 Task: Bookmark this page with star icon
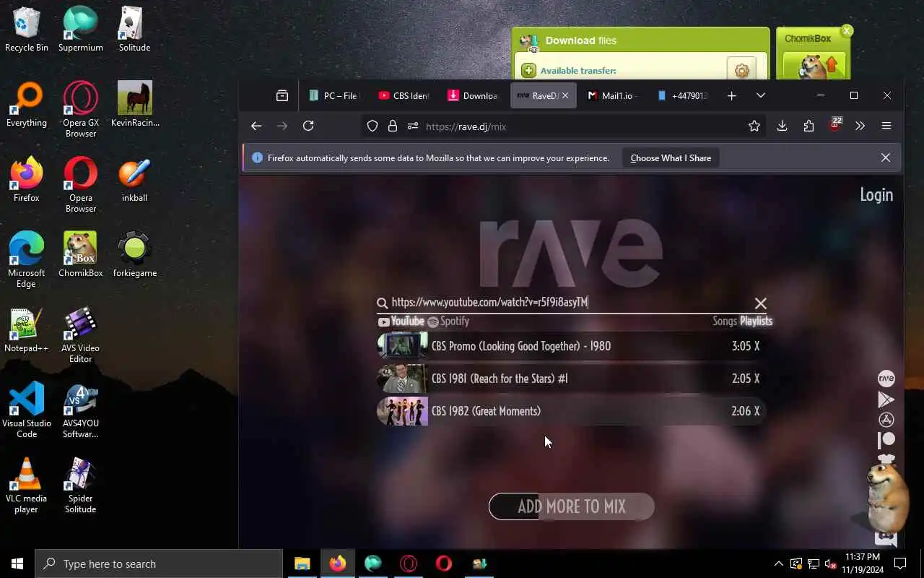(x=754, y=126)
